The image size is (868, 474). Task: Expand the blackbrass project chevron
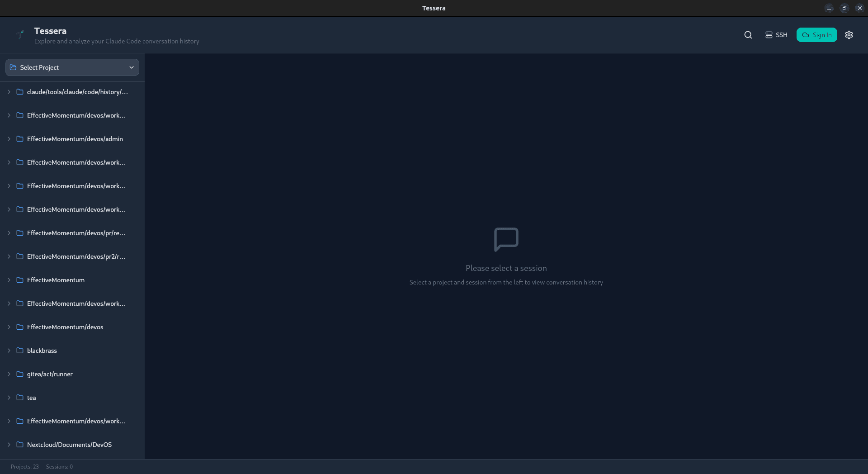pyautogui.click(x=9, y=351)
